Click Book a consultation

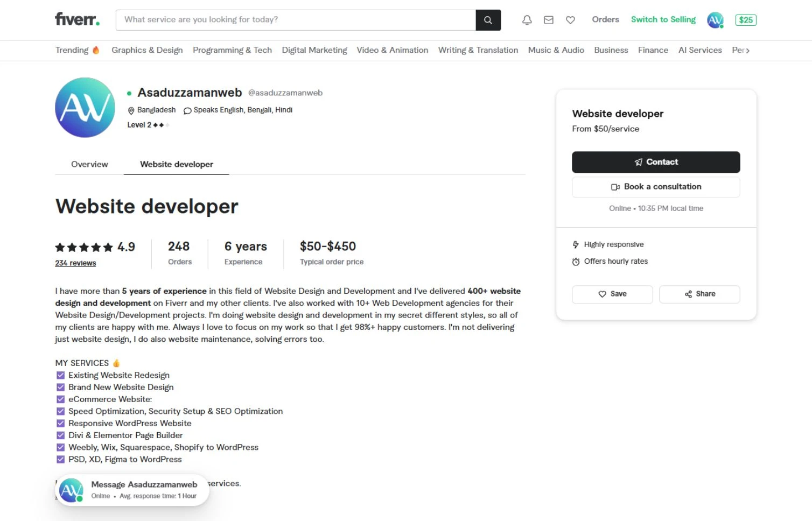point(656,187)
